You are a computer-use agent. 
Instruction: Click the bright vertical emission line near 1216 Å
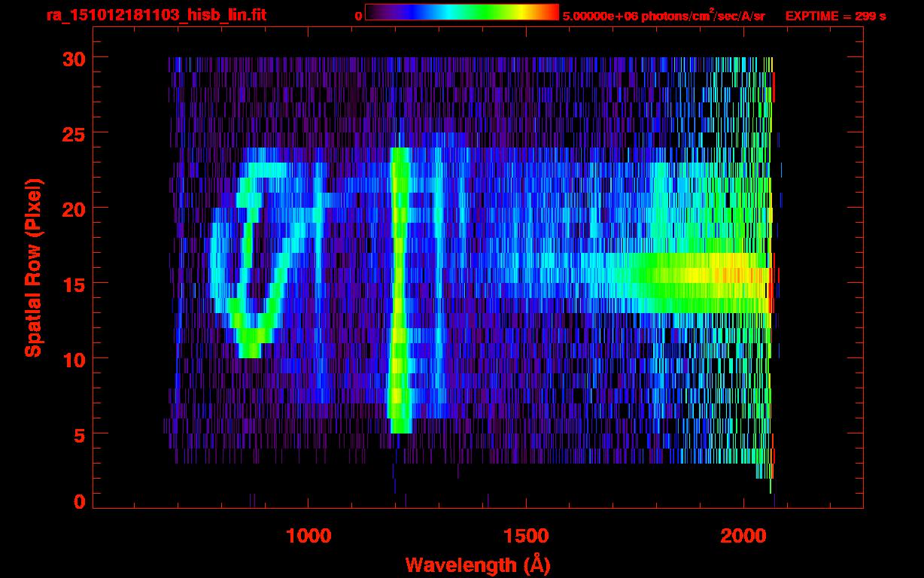[400, 291]
